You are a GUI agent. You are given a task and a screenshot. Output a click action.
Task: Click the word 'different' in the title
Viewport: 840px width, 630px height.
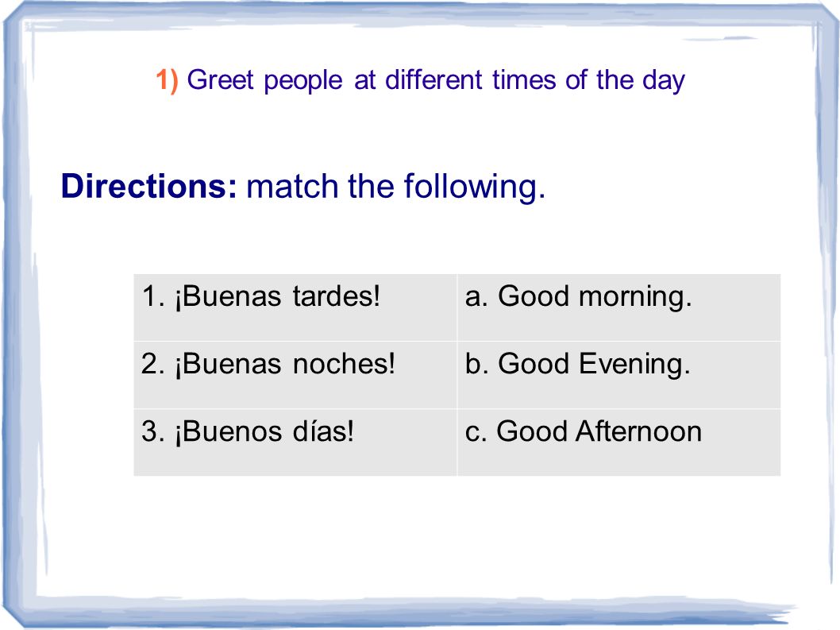434,80
